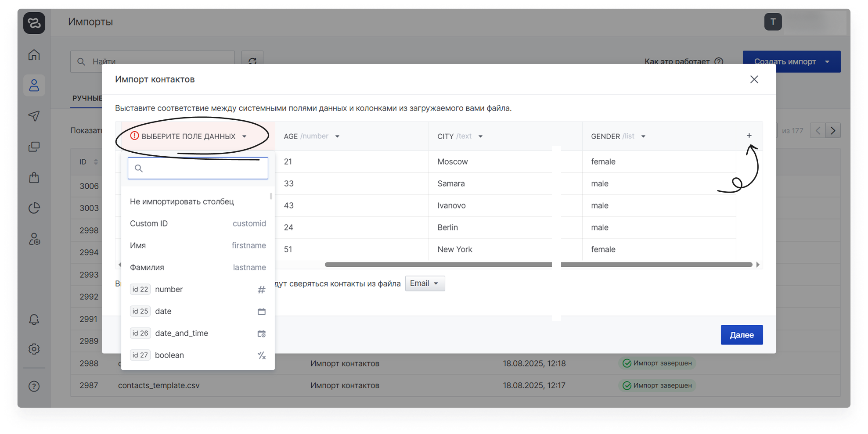This screenshot has height=434, width=868.
Task: Open the home icon in sidebar
Action: [x=34, y=55]
